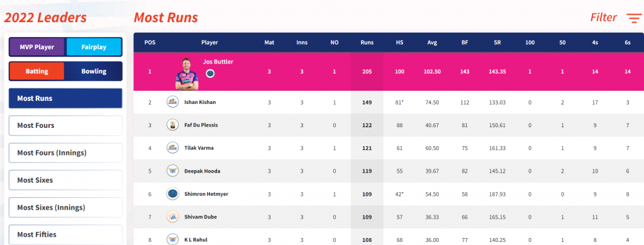The height and width of the screenshot is (245, 644).
Task: Click Faf Du Plessis's team logo
Action: coord(172,125)
